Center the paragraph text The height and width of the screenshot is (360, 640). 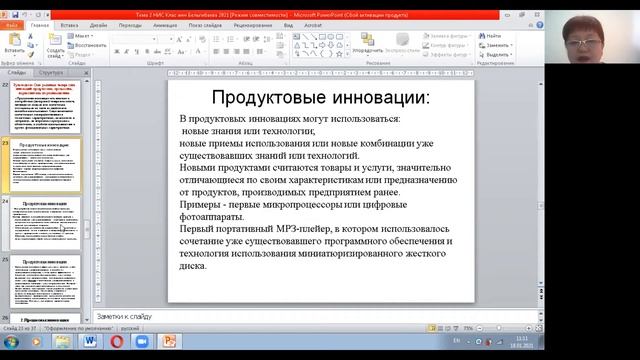pos(227,52)
